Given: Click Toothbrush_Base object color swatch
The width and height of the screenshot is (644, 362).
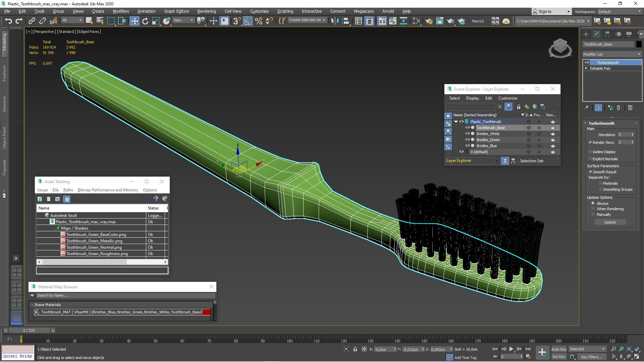Looking at the screenshot, I should [639, 44].
